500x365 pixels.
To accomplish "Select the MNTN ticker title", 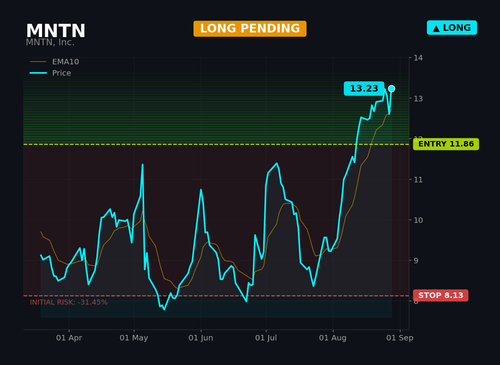I will tap(56, 31).
